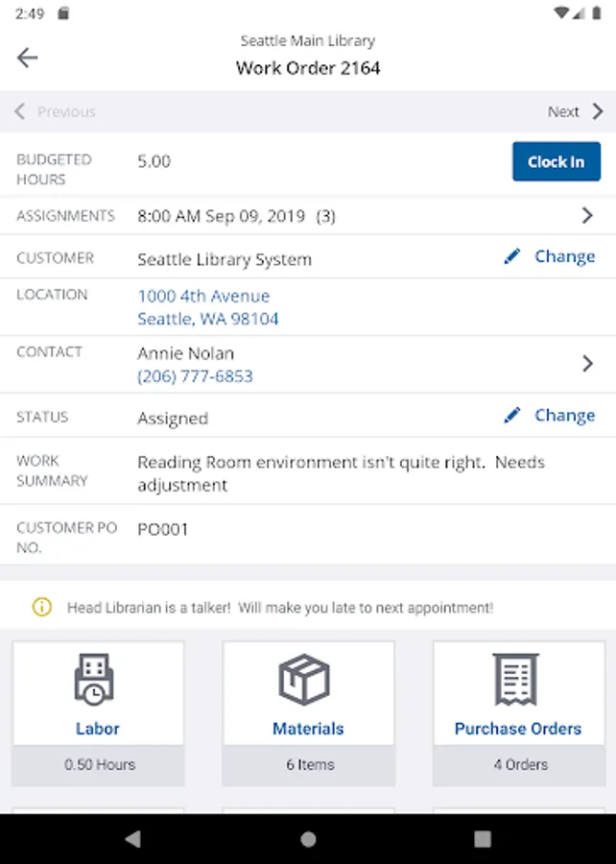Image resolution: width=616 pixels, height=864 pixels.
Task: Go to the Previous work order
Action: click(56, 112)
